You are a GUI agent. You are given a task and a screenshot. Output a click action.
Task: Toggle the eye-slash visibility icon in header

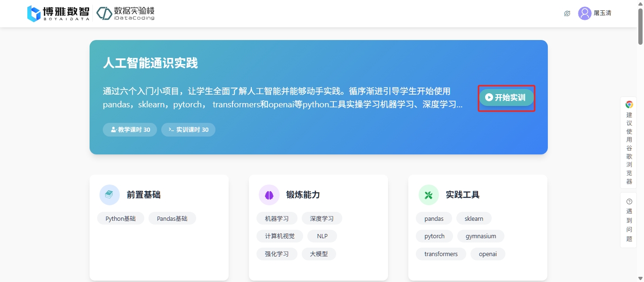(x=567, y=13)
